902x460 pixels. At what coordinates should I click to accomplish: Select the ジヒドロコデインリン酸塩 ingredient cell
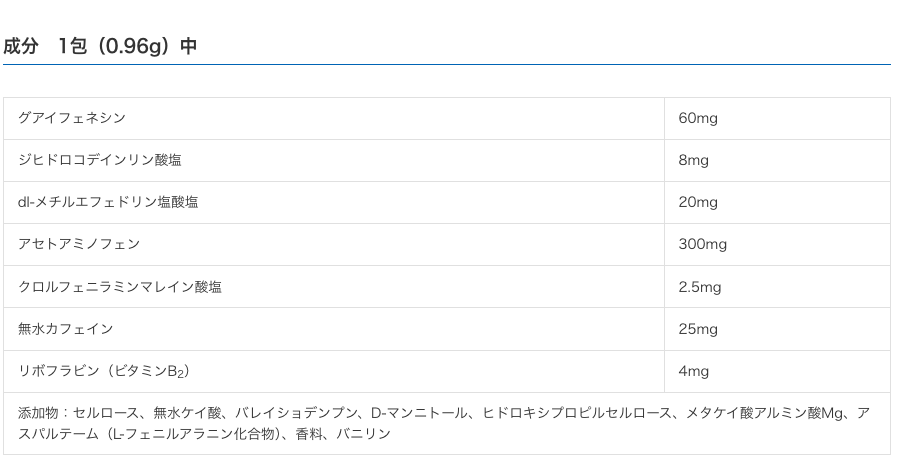100,160
